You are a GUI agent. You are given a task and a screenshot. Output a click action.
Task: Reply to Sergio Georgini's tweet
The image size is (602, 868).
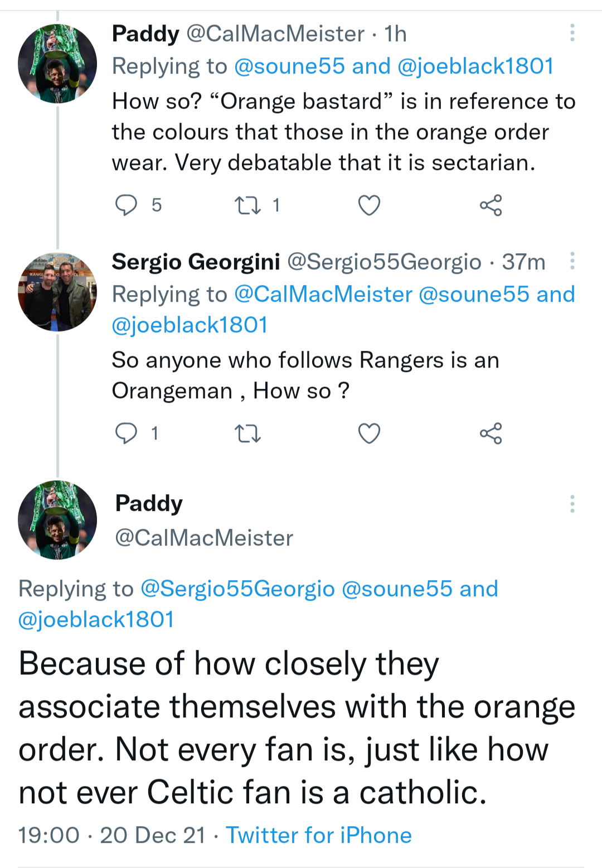pyautogui.click(x=127, y=433)
